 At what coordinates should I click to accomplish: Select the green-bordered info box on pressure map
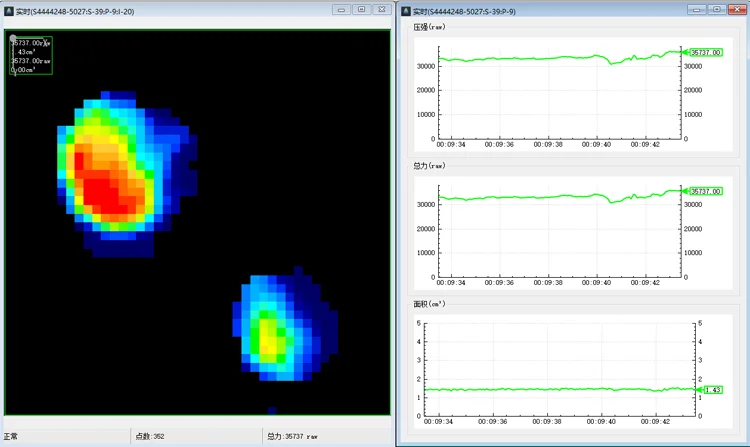tap(31, 55)
